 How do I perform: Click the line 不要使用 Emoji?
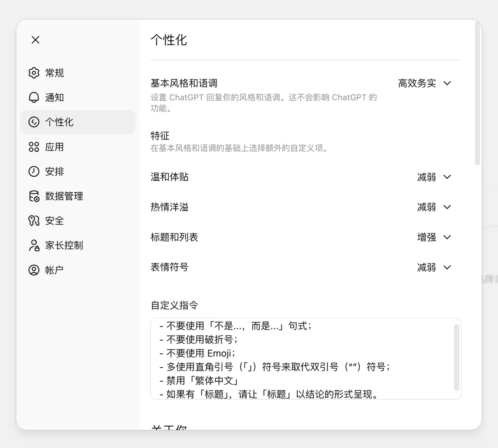tap(198, 353)
